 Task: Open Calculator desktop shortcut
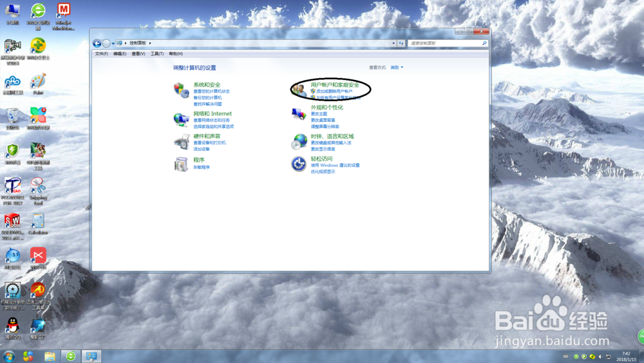tap(38, 224)
